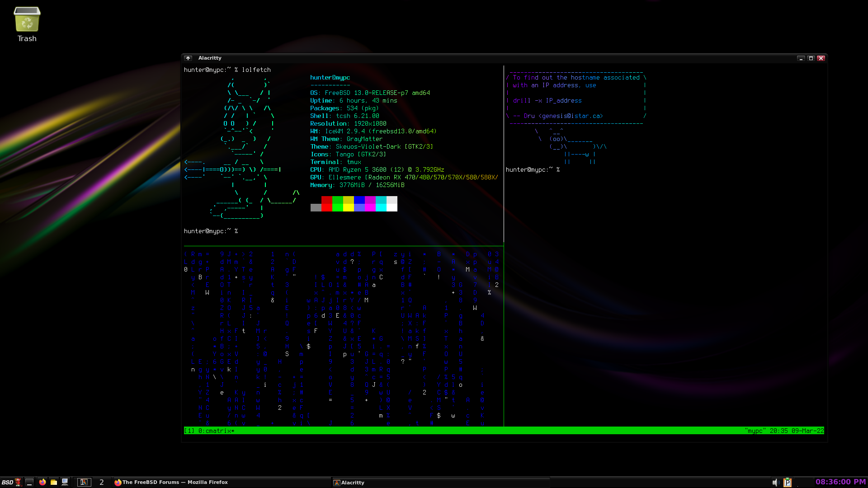Open the BSD start menu button
The width and height of the screenshot is (868, 488).
tap(11, 482)
